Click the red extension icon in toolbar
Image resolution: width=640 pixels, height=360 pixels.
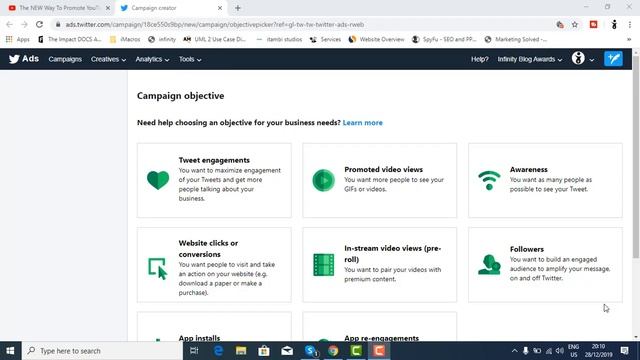[x=593, y=24]
